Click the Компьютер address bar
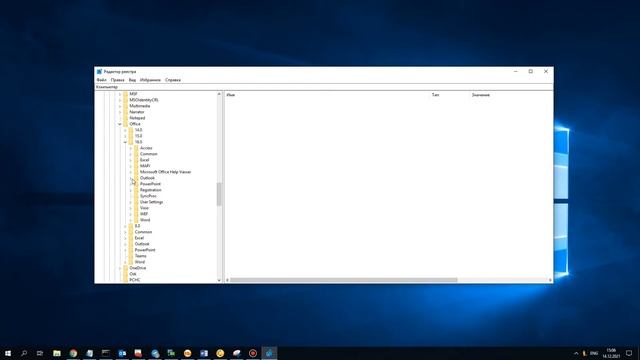This screenshot has height=360, width=640. (324, 87)
